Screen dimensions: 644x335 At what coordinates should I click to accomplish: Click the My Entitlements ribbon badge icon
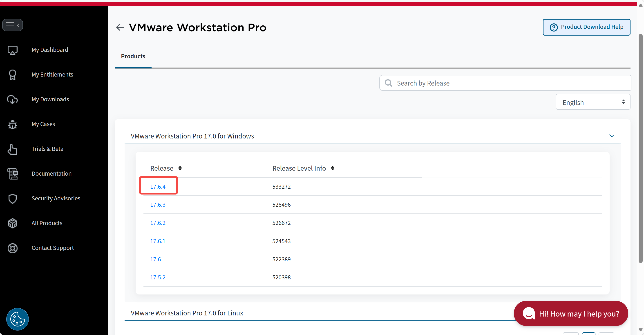(13, 75)
